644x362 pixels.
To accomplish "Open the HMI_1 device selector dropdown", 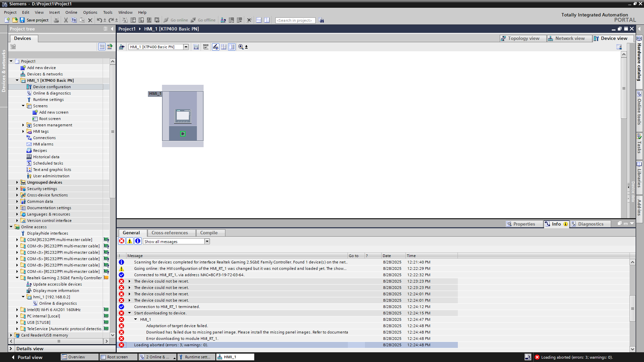I will point(186,47).
